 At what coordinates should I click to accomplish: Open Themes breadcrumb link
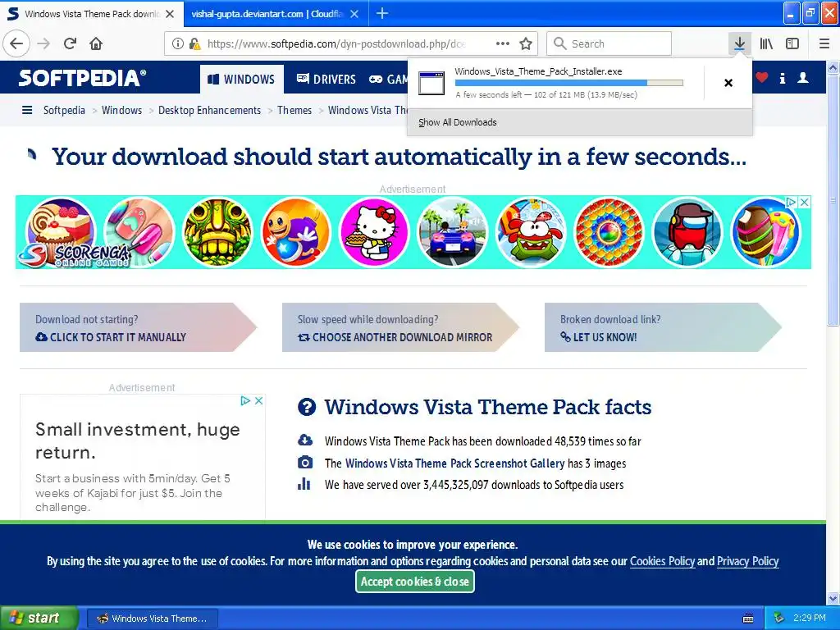[294, 111]
